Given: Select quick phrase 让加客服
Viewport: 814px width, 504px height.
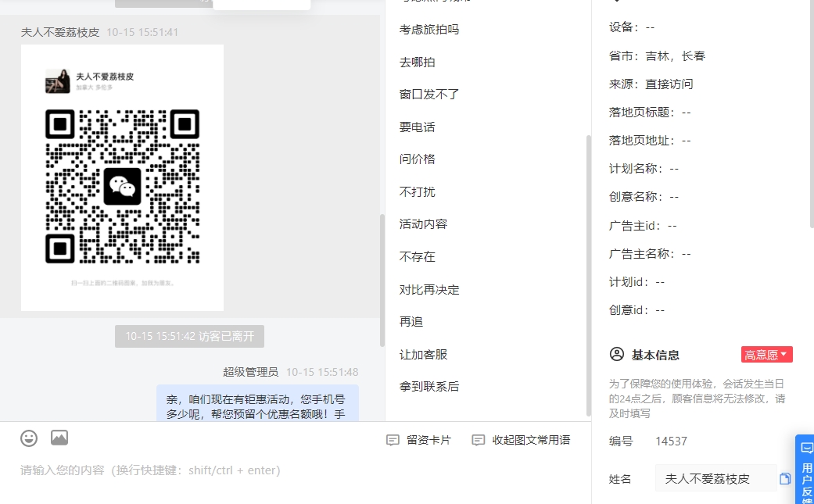Looking at the screenshot, I should [423, 354].
